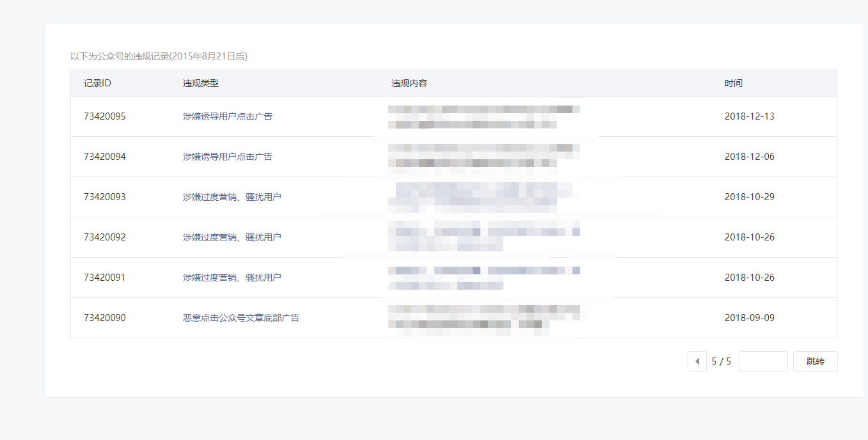This screenshot has width=868, height=440.
Task: Open blurred violation content in row 73420093
Action: [484, 197]
